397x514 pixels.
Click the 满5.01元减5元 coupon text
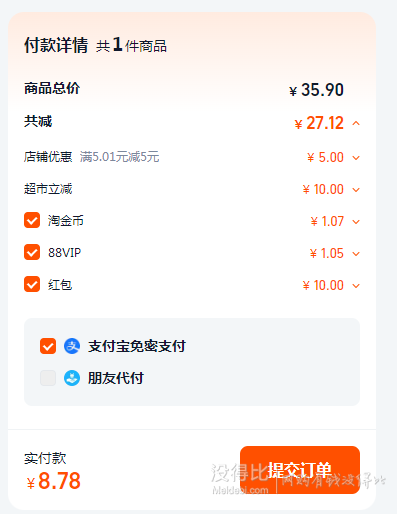click(x=119, y=157)
